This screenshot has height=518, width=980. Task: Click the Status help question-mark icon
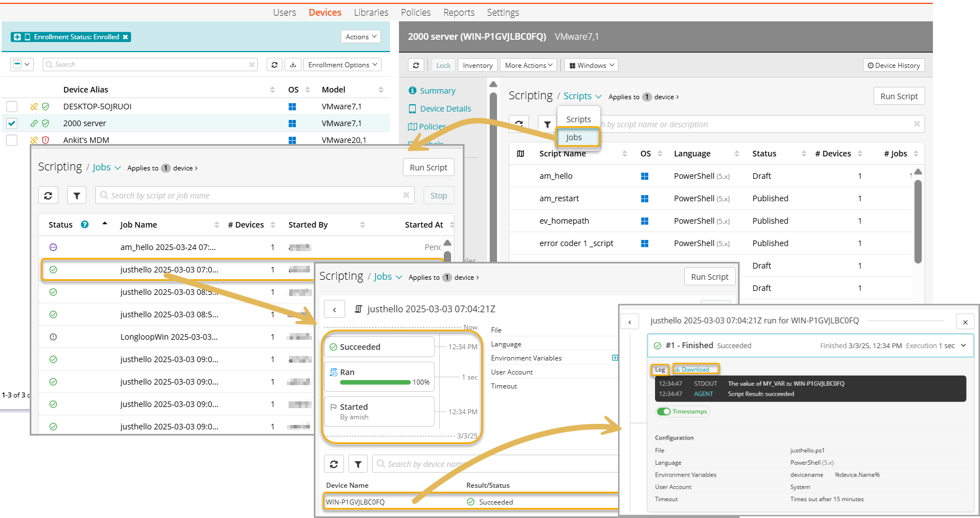pyautogui.click(x=85, y=225)
